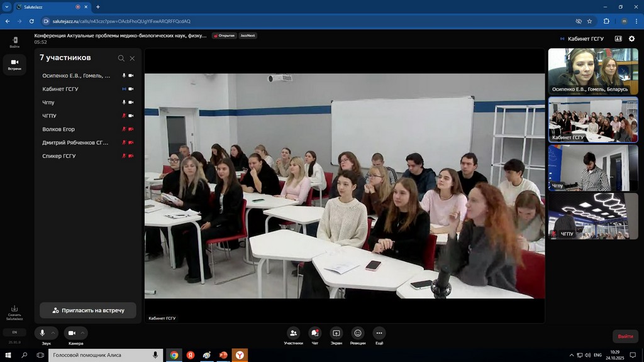Search participants using the magnifier icon
The width and height of the screenshot is (644, 362).
121,58
